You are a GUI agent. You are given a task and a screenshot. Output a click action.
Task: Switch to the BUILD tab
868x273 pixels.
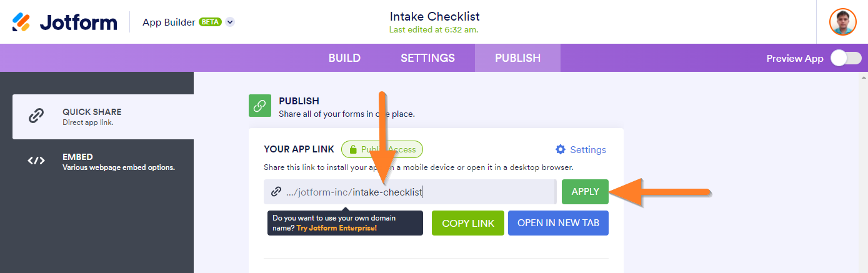pyautogui.click(x=344, y=58)
